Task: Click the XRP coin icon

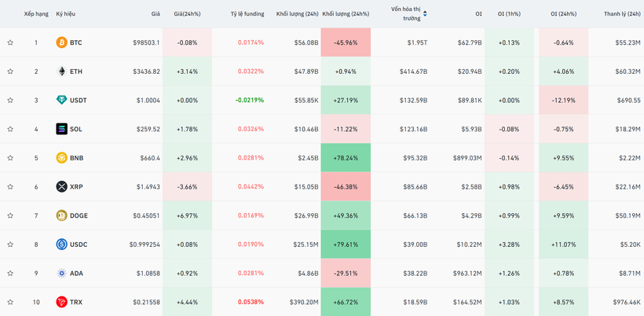Action: (x=61, y=187)
